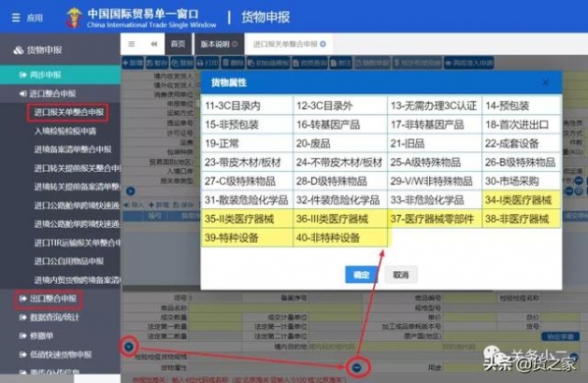Select option 39-特种设备
The image size is (588, 383).
[x=246, y=238]
